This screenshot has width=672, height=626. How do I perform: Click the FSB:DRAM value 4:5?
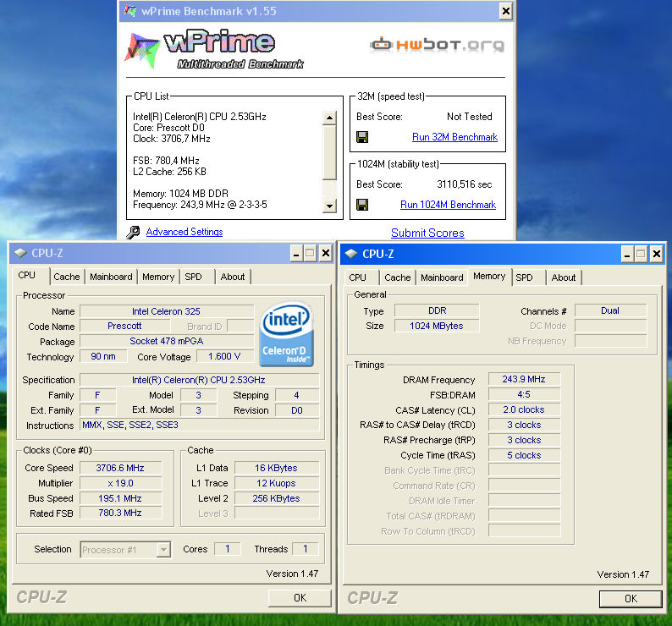pos(524,394)
